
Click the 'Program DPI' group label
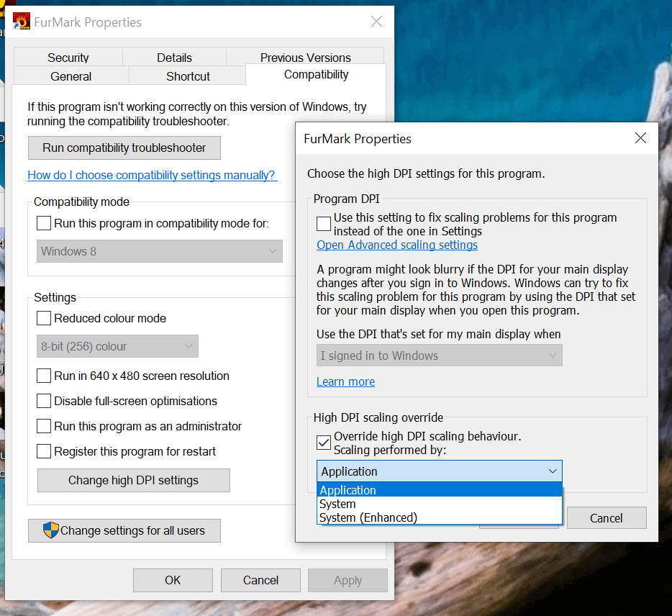[346, 199]
